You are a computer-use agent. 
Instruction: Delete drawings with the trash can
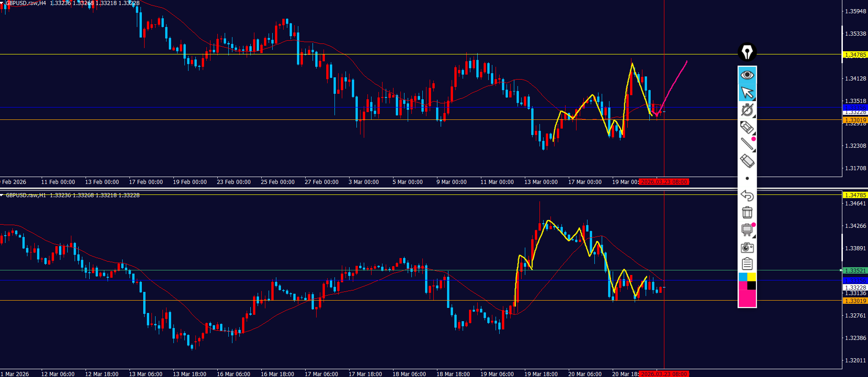click(747, 212)
